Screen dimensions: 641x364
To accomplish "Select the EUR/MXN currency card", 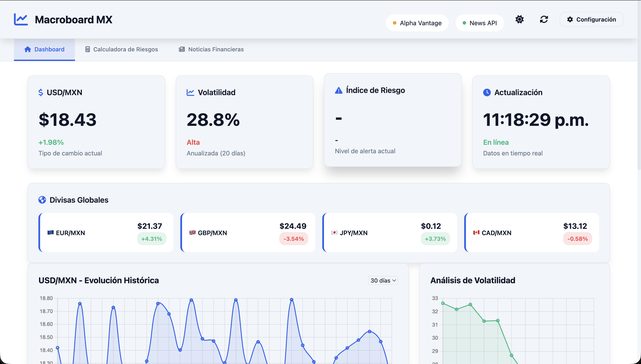I will click(106, 233).
